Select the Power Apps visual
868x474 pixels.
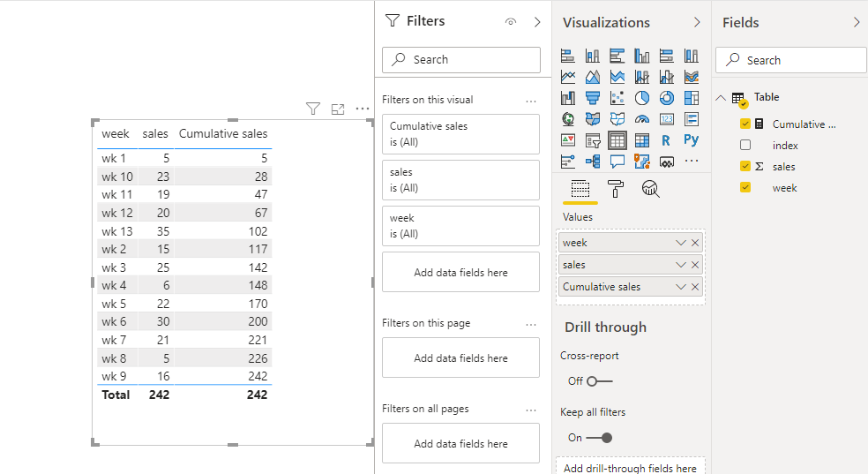[x=667, y=162]
